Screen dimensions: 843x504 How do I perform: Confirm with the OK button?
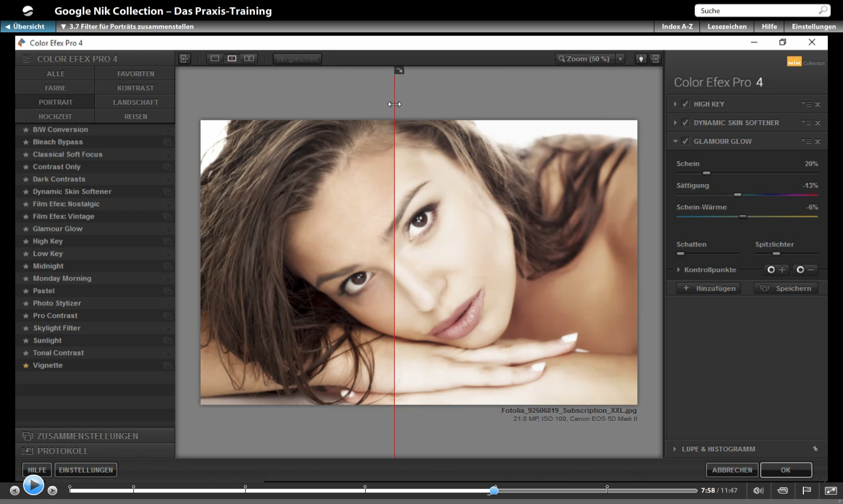coord(786,470)
